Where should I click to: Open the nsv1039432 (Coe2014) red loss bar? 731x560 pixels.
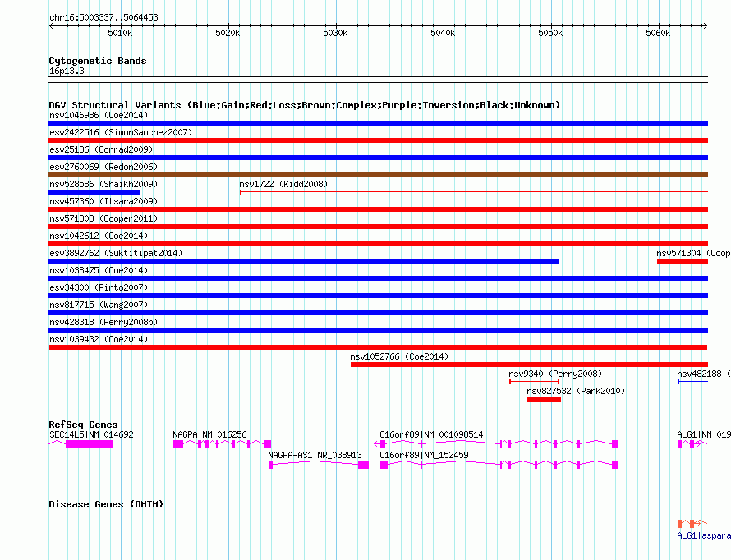(x=378, y=347)
